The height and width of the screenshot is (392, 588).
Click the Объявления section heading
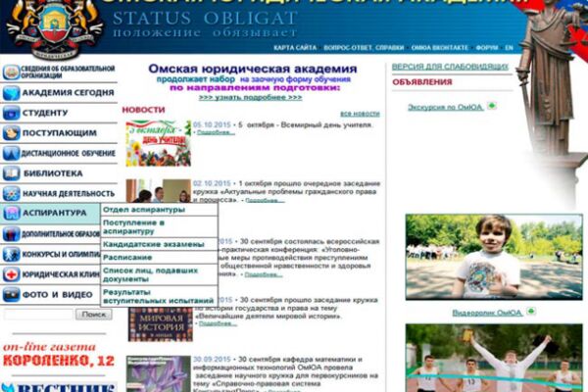tap(422, 82)
